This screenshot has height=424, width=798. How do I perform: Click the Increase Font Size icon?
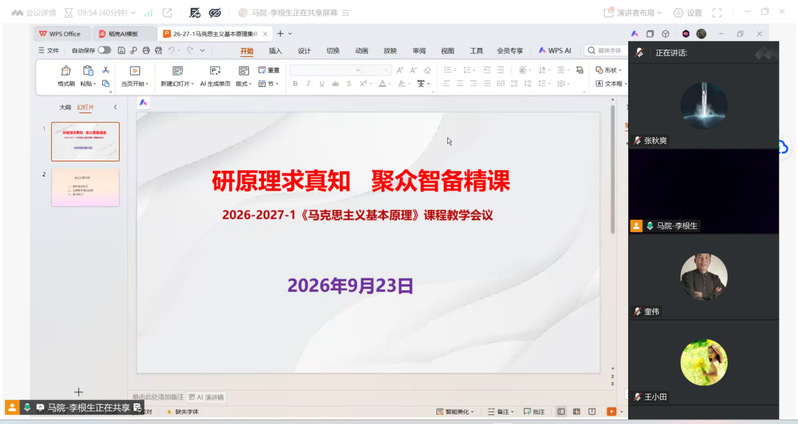tap(400, 70)
